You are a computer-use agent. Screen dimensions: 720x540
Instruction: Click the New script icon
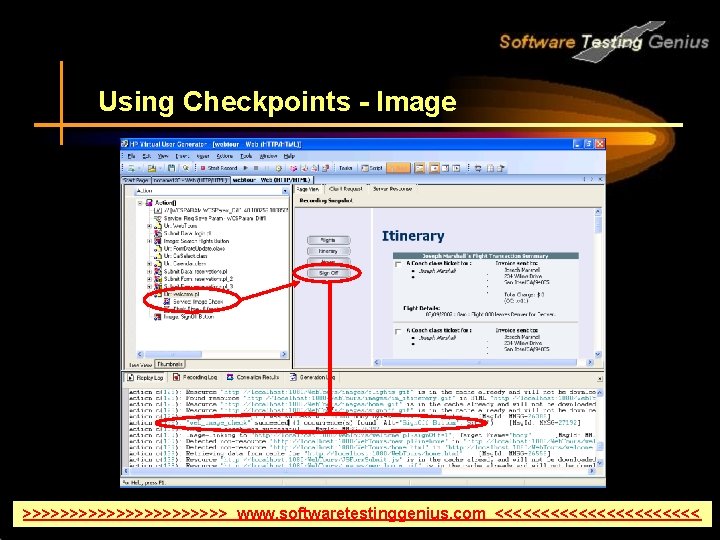132,169
